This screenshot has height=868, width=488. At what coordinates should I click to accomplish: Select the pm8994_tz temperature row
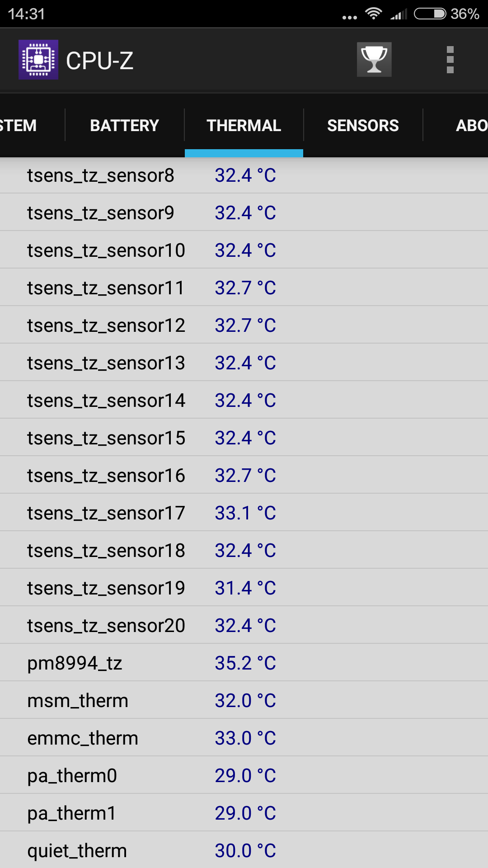244,663
